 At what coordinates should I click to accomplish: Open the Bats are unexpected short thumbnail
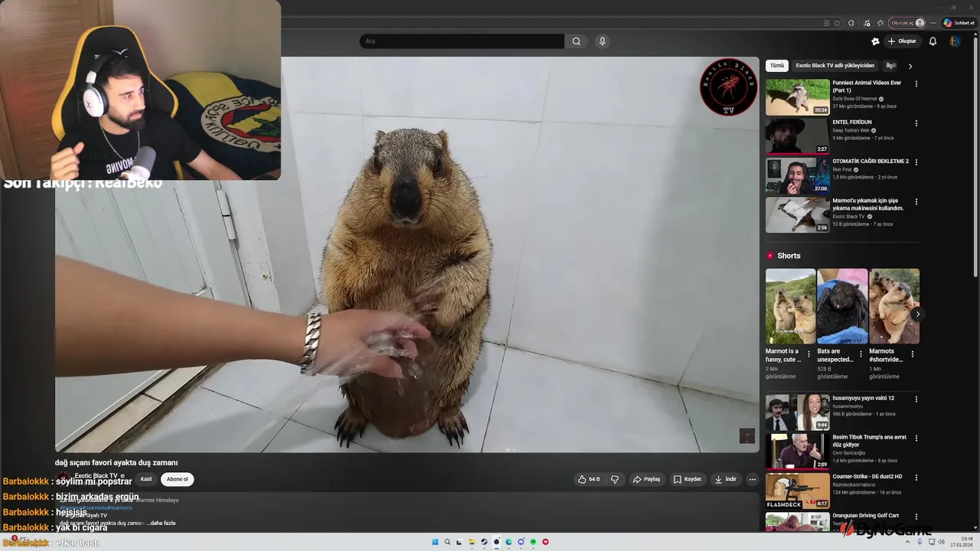tap(842, 306)
